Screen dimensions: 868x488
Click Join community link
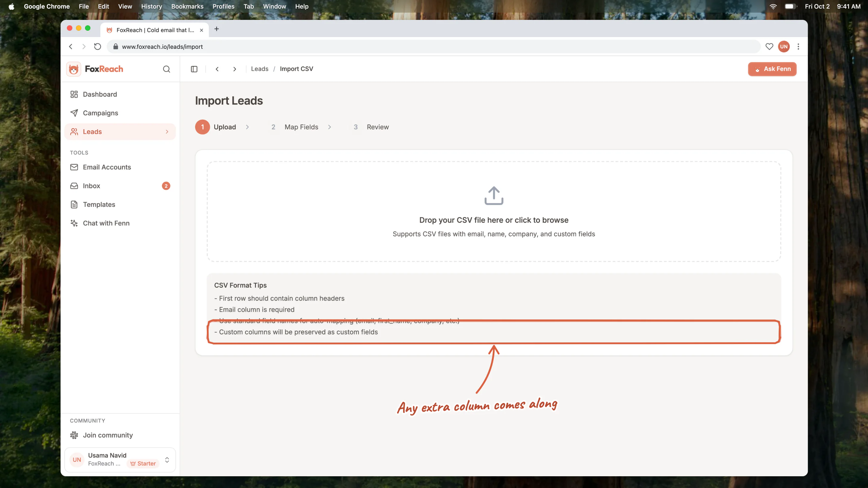click(120, 435)
